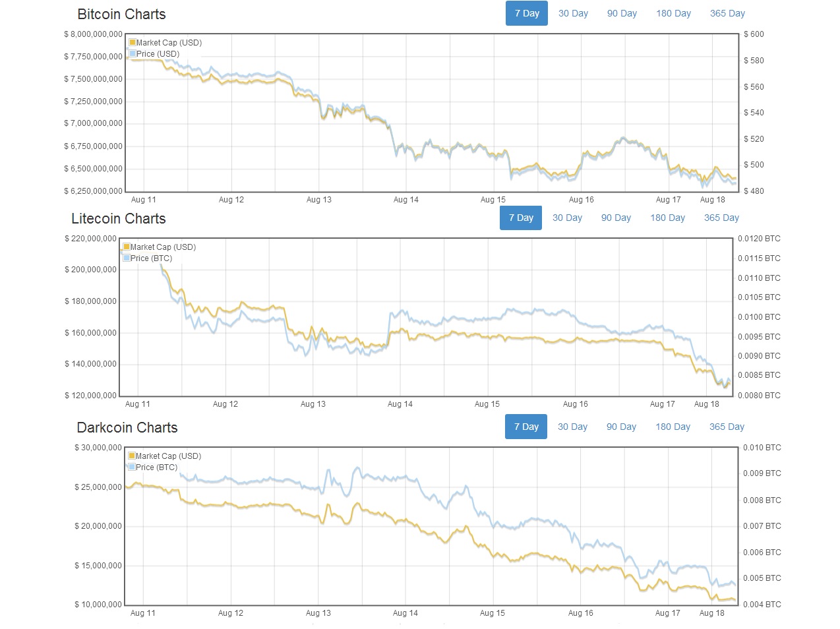Screen dimensions: 840x629
Task: Switch Bitcoin Charts to 30 Day
Action: [573, 13]
